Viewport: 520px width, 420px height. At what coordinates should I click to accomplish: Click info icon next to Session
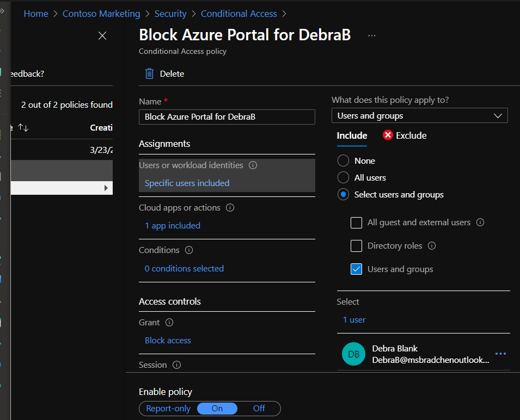pos(176,365)
